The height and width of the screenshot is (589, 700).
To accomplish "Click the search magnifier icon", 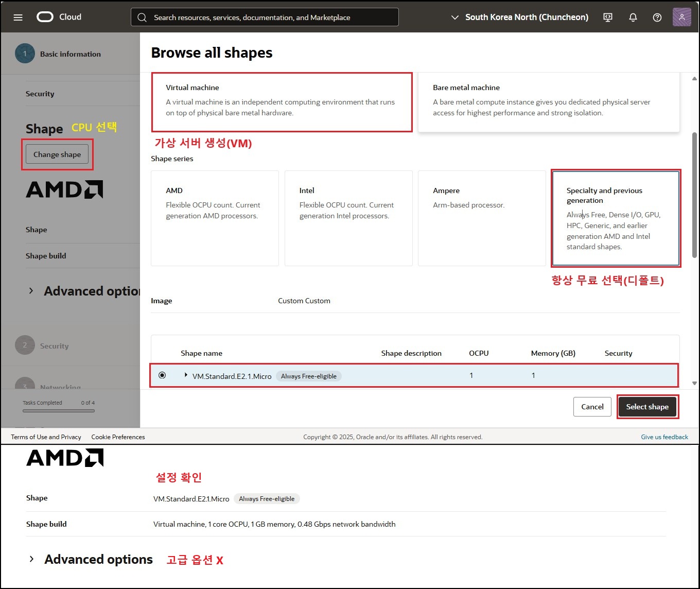I will pyautogui.click(x=142, y=17).
